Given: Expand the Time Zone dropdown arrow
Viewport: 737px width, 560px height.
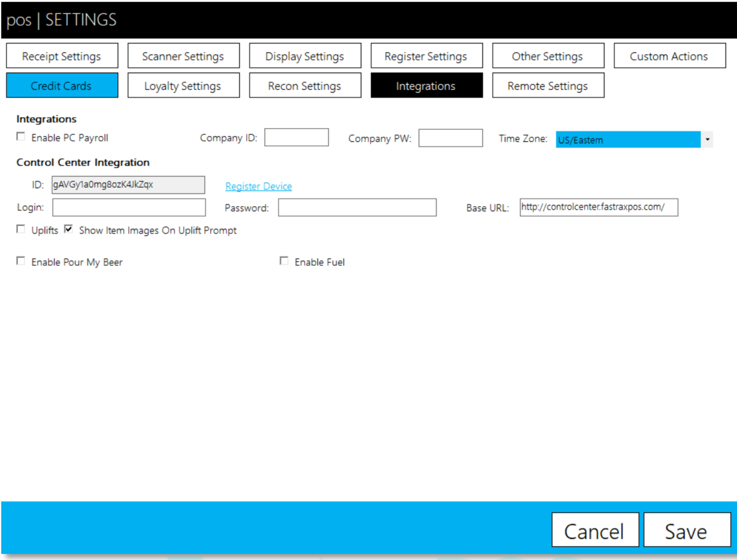Looking at the screenshot, I should coord(707,139).
